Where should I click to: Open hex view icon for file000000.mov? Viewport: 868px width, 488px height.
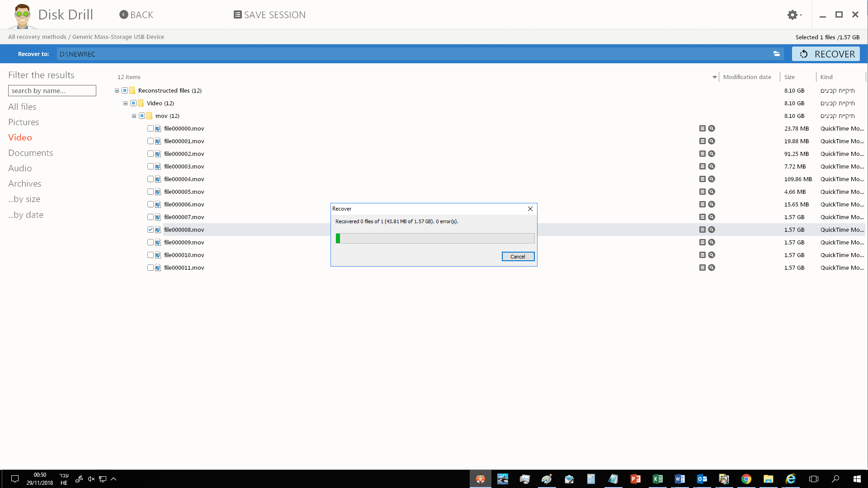pyautogui.click(x=702, y=128)
